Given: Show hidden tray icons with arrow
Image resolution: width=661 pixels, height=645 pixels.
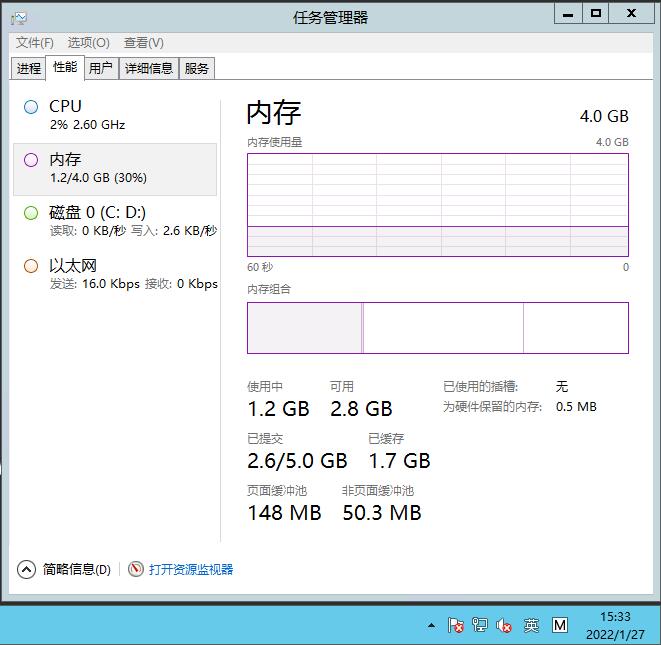Looking at the screenshot, I should tap(431, 625).
